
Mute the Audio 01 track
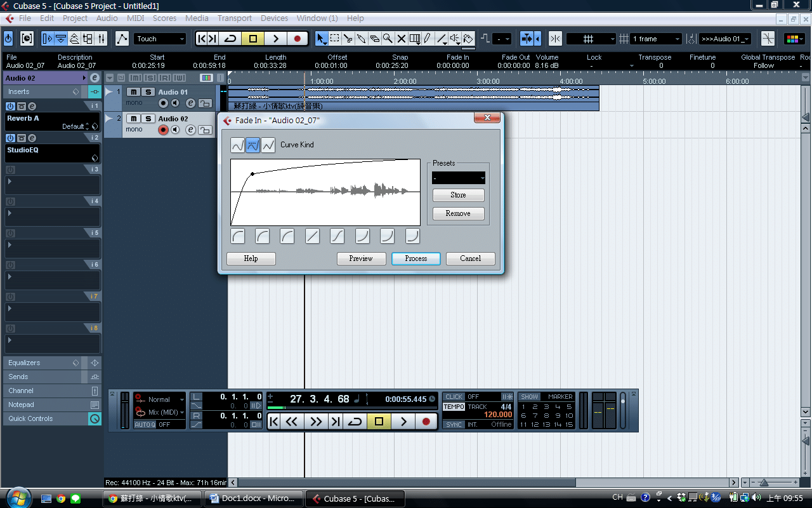click(x=134, y=92)
